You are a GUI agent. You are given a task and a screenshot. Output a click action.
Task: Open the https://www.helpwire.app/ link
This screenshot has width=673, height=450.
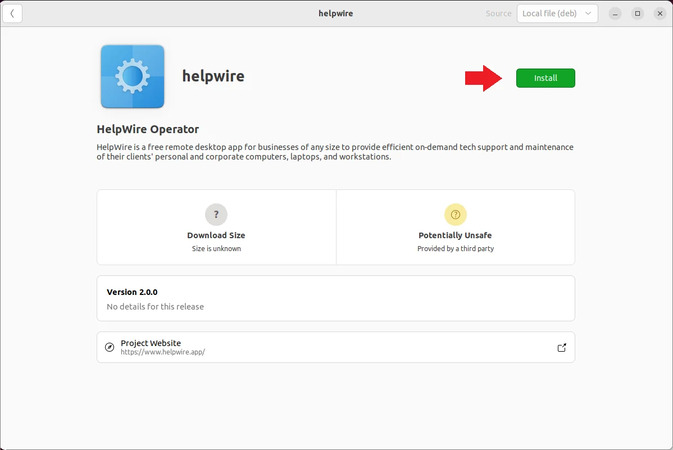click(163, 352)
